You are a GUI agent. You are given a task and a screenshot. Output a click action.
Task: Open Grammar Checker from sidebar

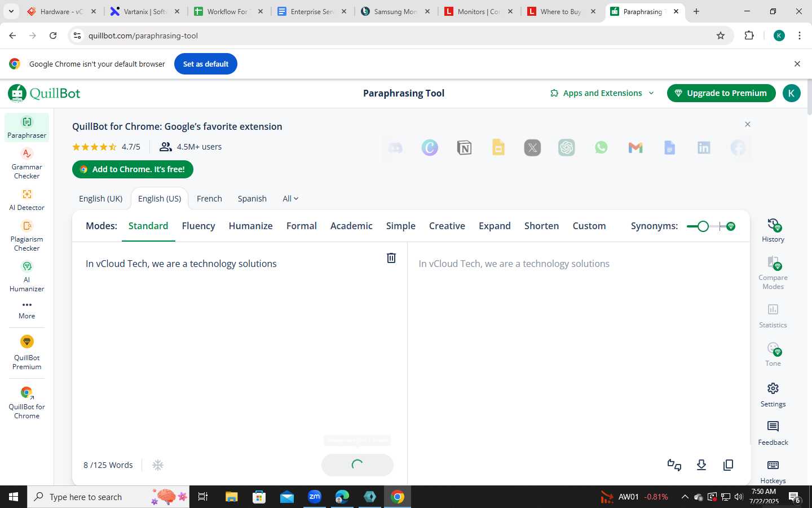pyautogui.click(x=27, y=164)
